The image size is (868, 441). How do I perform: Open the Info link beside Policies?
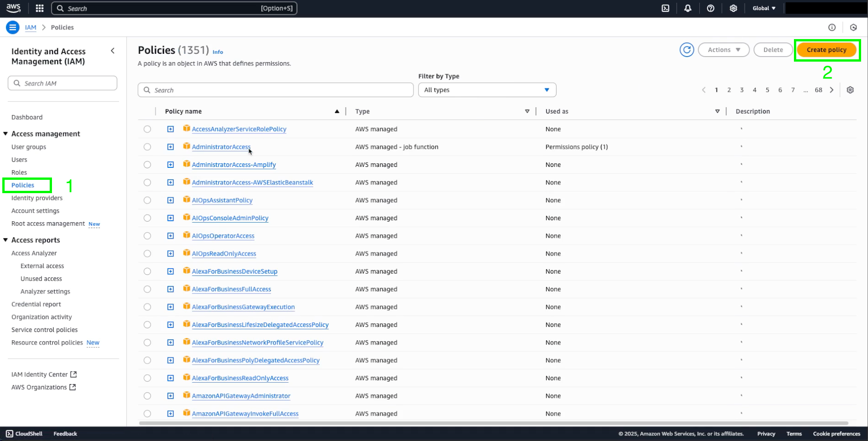(x=218, y=52)
